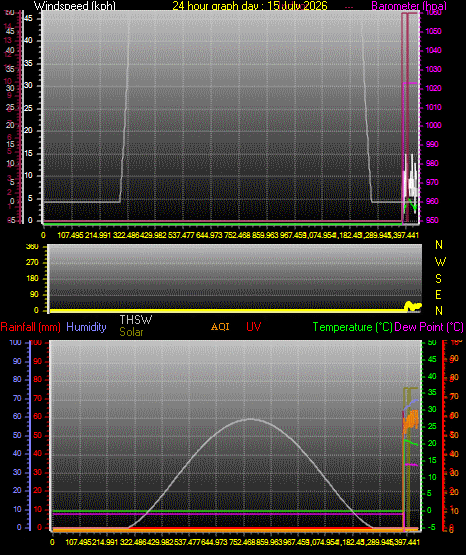The width and height of the screenshot is (466, 555).
Task: Click the Temperature (°C) legend label
Action: (352, 327)
